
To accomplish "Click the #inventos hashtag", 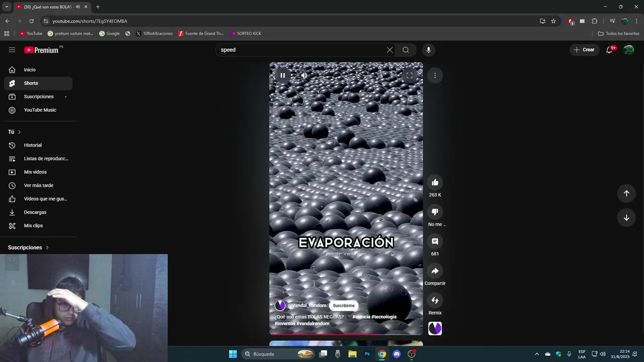I will [285, 323].
